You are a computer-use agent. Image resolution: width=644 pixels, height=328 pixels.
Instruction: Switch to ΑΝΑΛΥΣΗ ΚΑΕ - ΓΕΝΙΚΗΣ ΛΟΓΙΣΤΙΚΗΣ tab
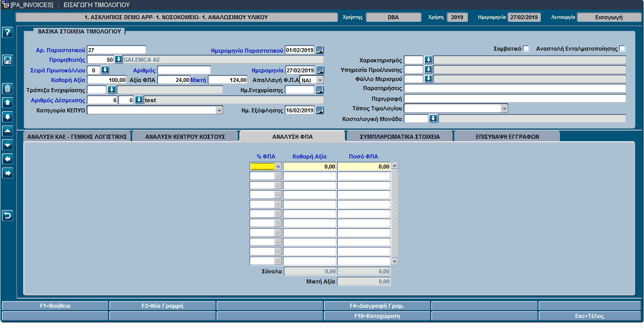[77, 136]
